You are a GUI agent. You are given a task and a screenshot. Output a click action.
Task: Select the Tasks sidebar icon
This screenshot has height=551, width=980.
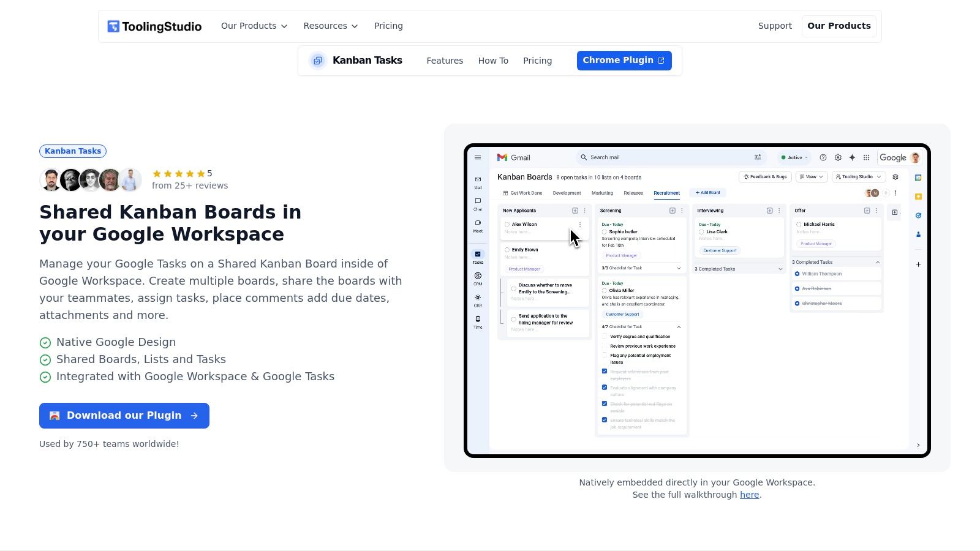[x=478, y=257]
